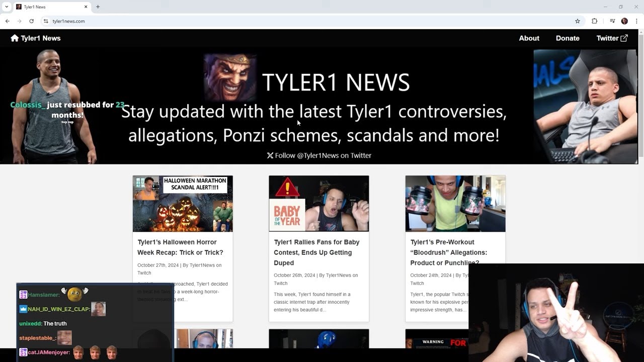644x362 pixels.
Task: Open the Twitter external link in navbar
Action: [612, 38]
